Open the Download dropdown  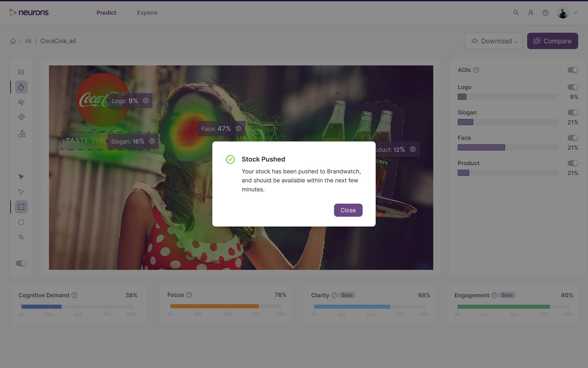coord(493,41)
